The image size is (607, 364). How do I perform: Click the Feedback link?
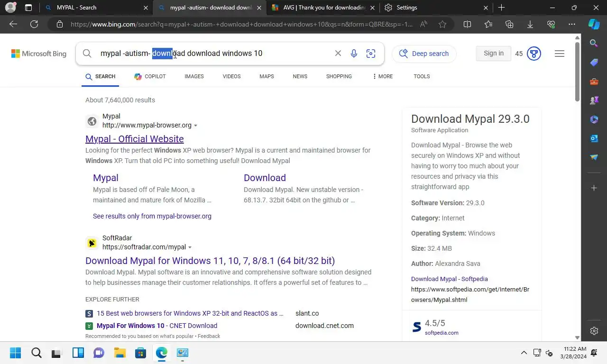[x=209, y=336]
